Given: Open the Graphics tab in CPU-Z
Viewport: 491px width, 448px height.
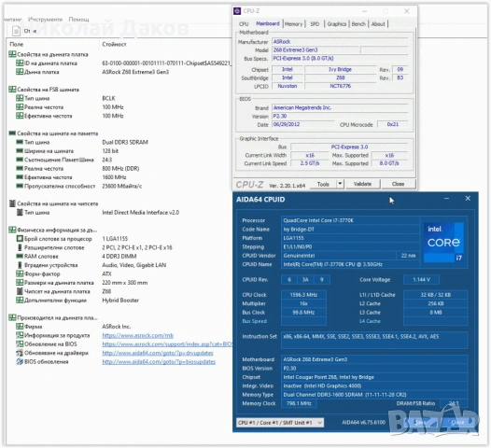Looking at the screenshot, I should click(337, 24).
